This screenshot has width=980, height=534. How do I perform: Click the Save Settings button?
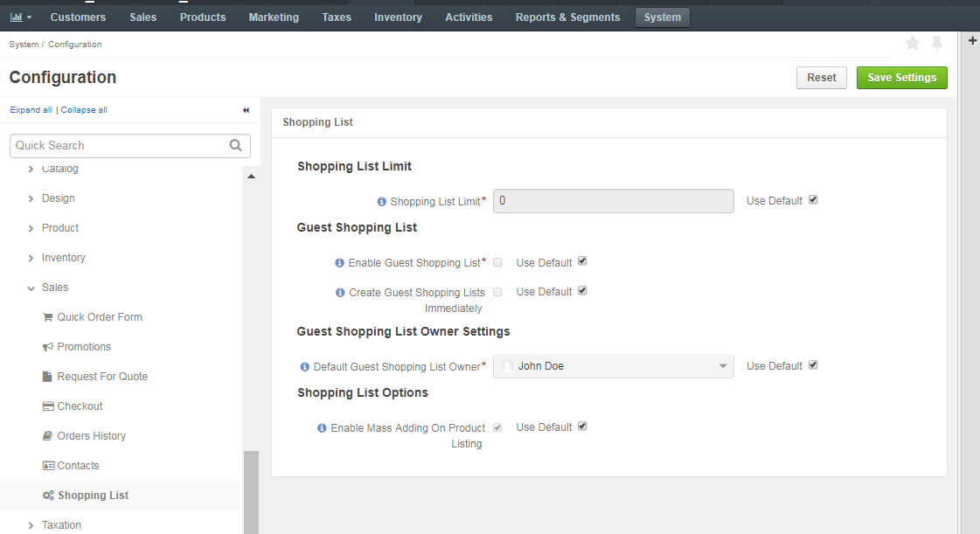[902, 78]
